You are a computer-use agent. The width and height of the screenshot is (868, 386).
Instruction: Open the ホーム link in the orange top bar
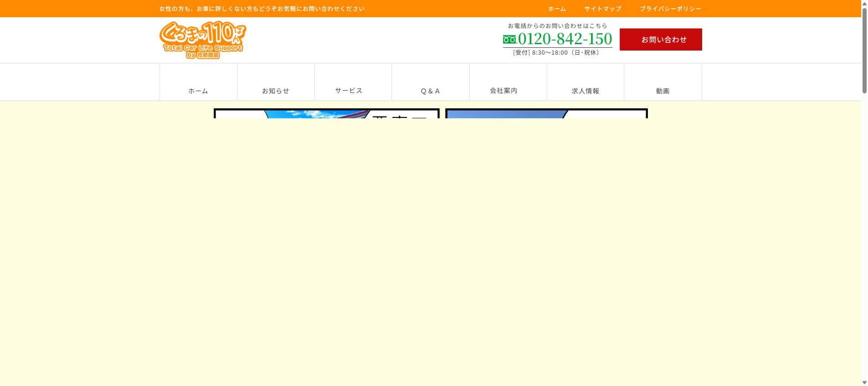pyautogui.click(x=557, y=9)
